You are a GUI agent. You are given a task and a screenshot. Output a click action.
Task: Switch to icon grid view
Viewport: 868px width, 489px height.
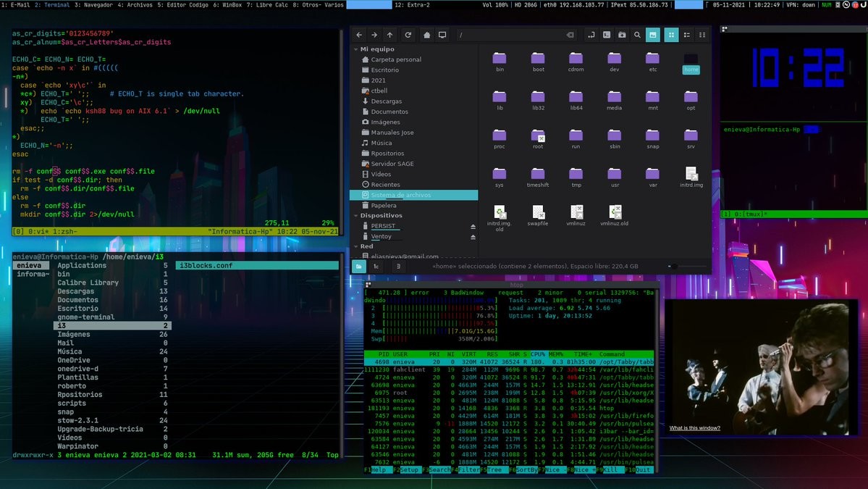671,35
